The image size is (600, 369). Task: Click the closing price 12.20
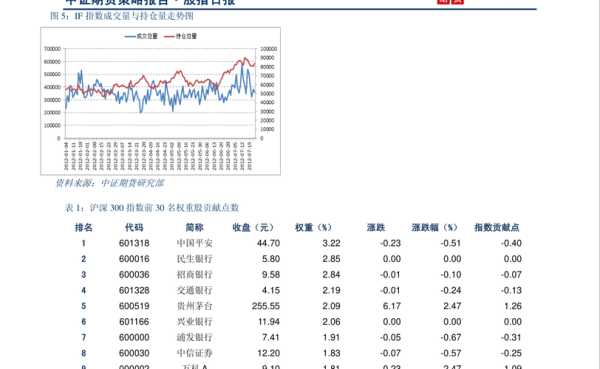pos(269,353)
